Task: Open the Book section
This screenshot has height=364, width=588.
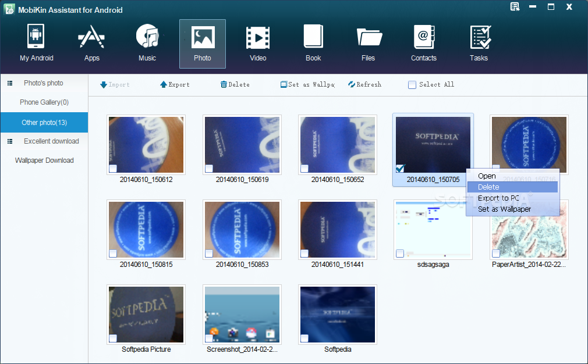Action: [313, 43]
